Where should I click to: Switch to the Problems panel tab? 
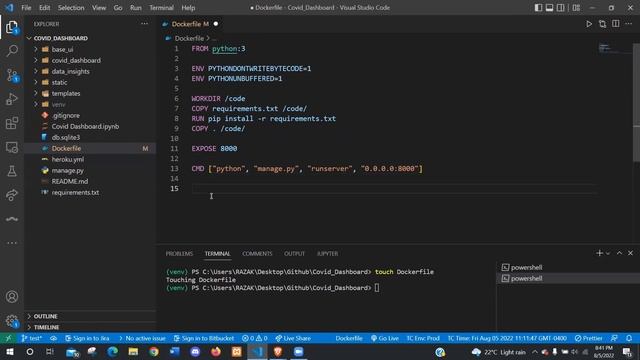tap(179, 253)
